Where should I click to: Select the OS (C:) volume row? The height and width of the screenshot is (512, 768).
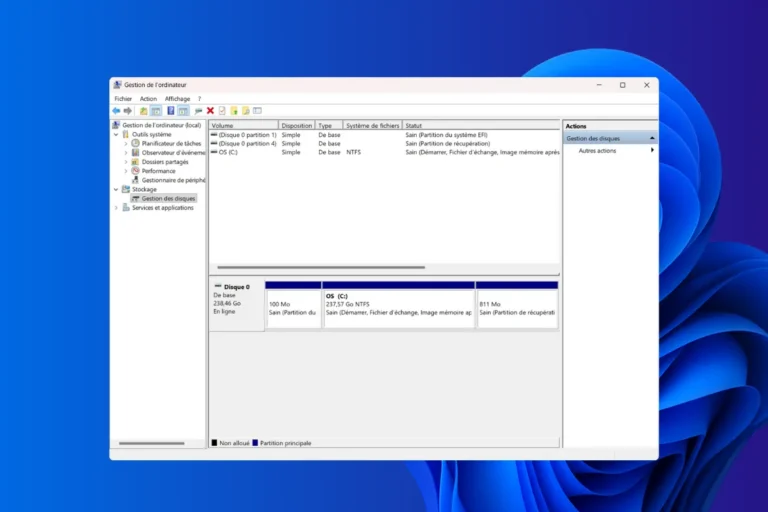(x=384, y=152)
